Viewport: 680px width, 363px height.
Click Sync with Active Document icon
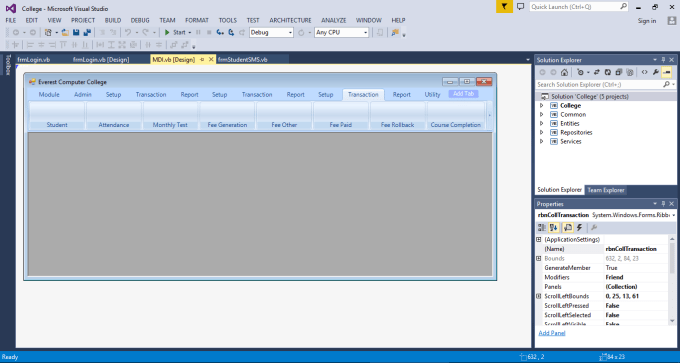coord(597,72)
